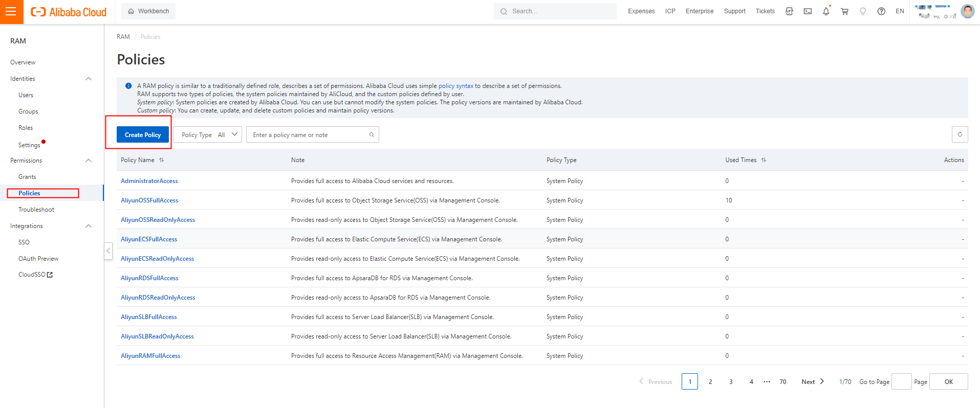
Task: Open the AliyunOSSReadOnlyAccess policy
Action: click(158, 220)
